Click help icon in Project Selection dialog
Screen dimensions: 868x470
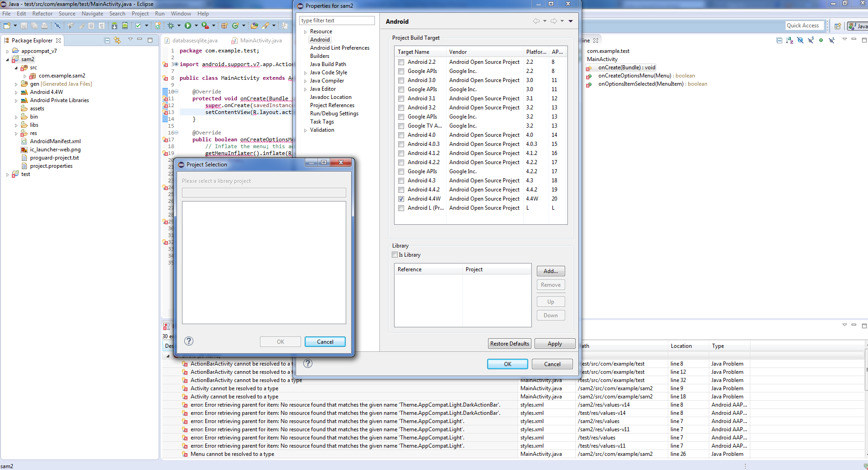click(x=189, y=341)
